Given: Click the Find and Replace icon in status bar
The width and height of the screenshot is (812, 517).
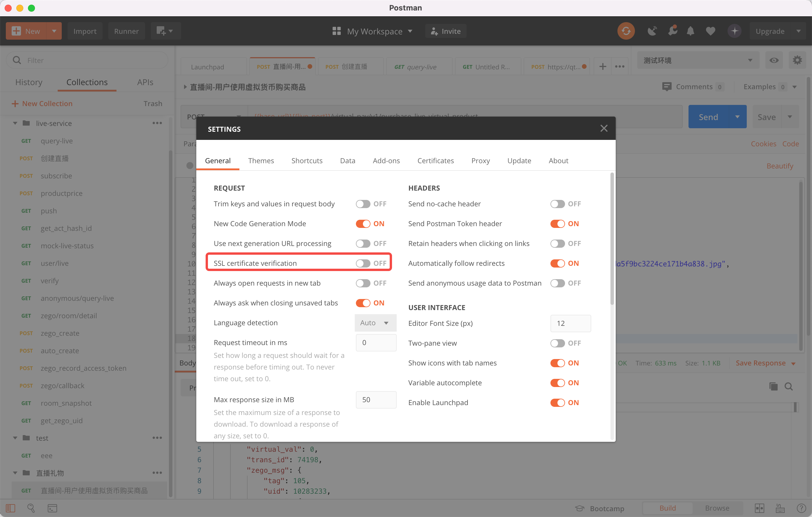Looking at the screenshot, I should coord(31,508).
